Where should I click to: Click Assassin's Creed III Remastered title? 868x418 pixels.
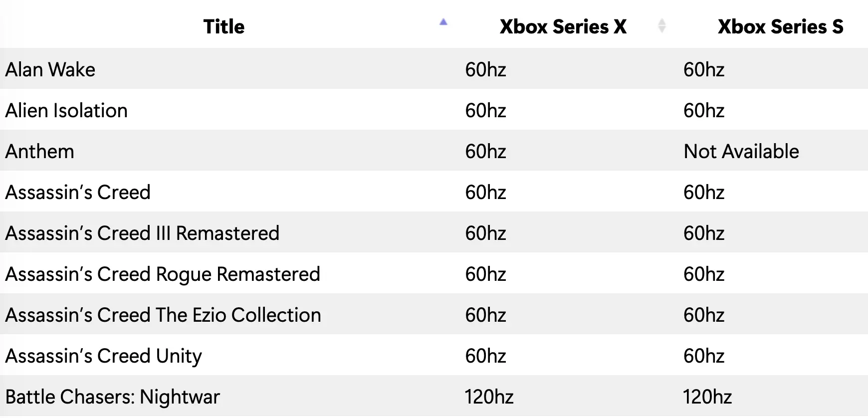tap(142, 233)
